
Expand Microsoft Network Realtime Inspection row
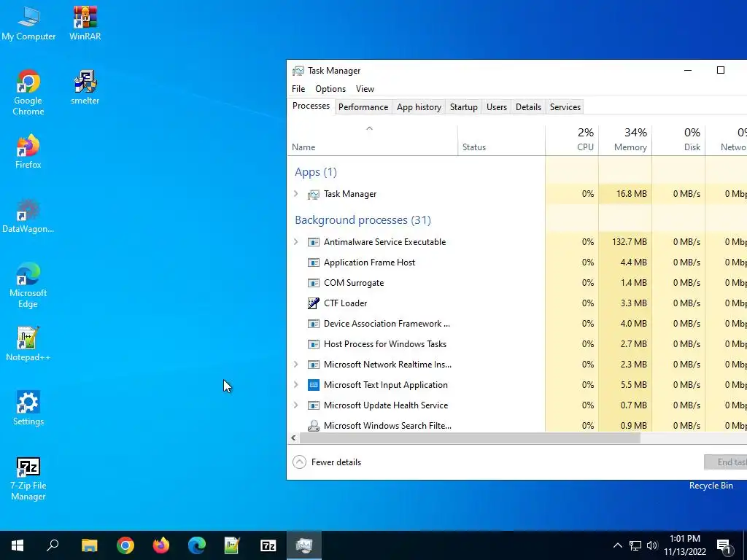tap(296, 365)
